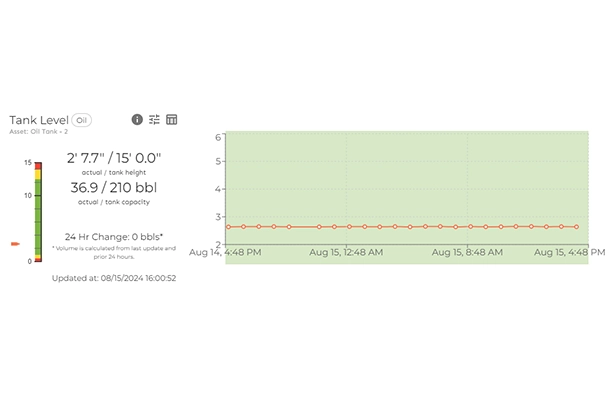Click the Aug 14, 4:48 PM axis label

225,253
